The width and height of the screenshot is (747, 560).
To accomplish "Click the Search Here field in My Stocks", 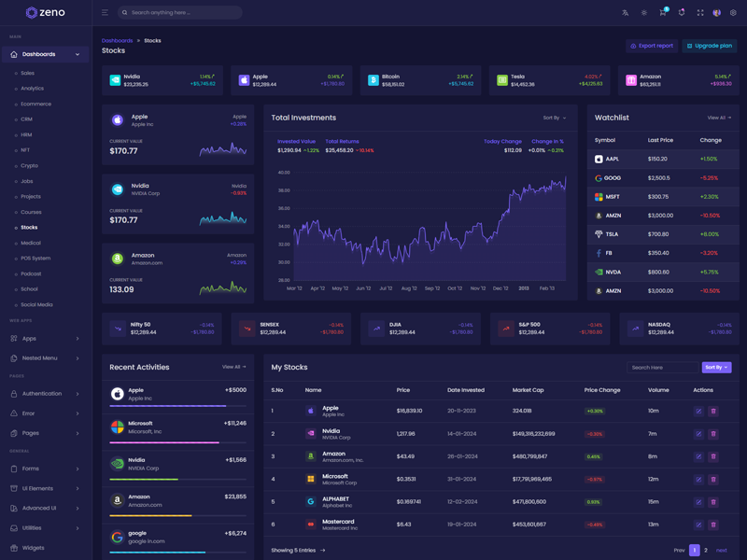I will (661, 368).
